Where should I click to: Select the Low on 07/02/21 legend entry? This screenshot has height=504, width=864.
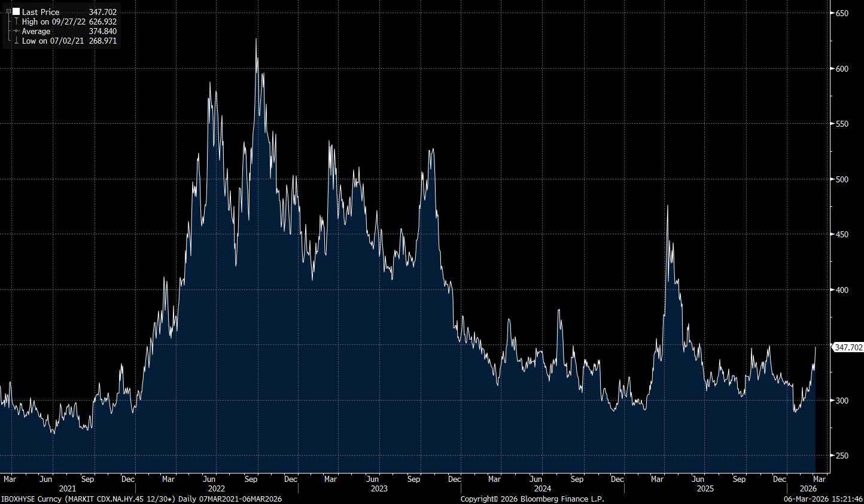(53, 41)
